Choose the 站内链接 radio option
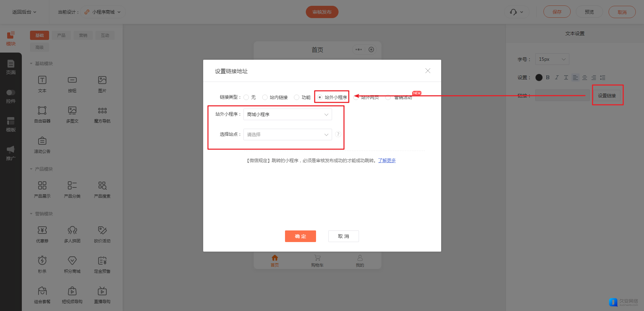644x311 pixels. 265,98
